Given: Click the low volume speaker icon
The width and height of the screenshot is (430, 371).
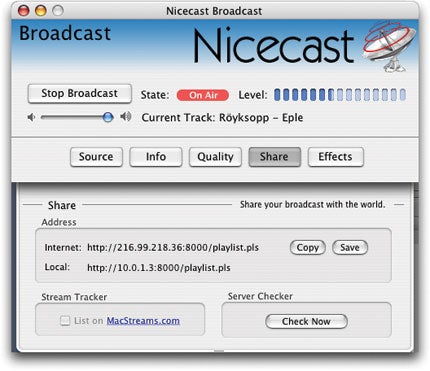Looking at the screenshot, I should [31, 117].
